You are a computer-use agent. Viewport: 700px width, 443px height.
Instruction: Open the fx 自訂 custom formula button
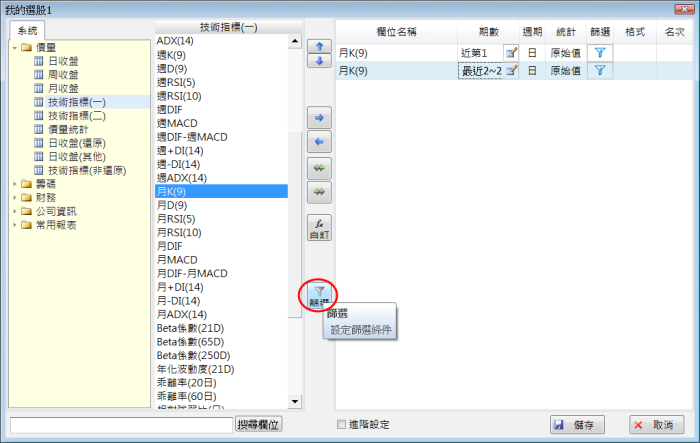pyautogui.click(x=319, y=228)
